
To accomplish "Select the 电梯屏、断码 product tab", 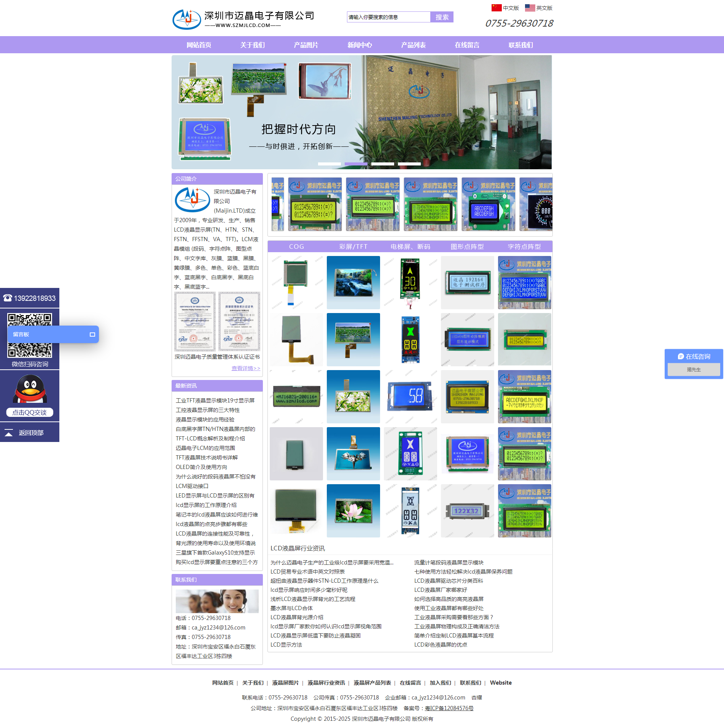I will (x=411, y=246).
